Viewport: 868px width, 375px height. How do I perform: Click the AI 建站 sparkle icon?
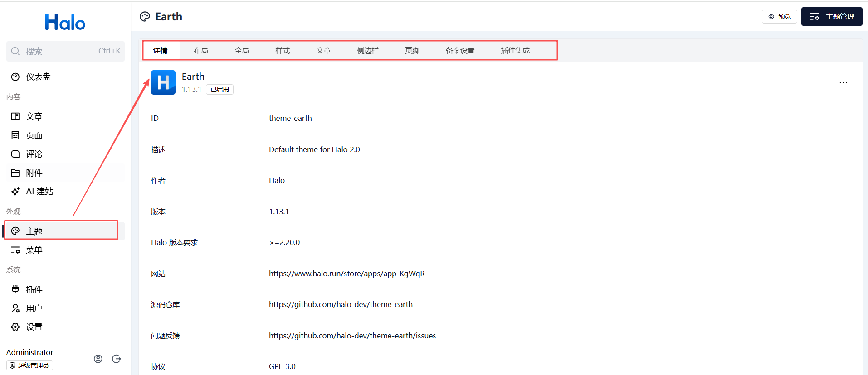point(15,192)
